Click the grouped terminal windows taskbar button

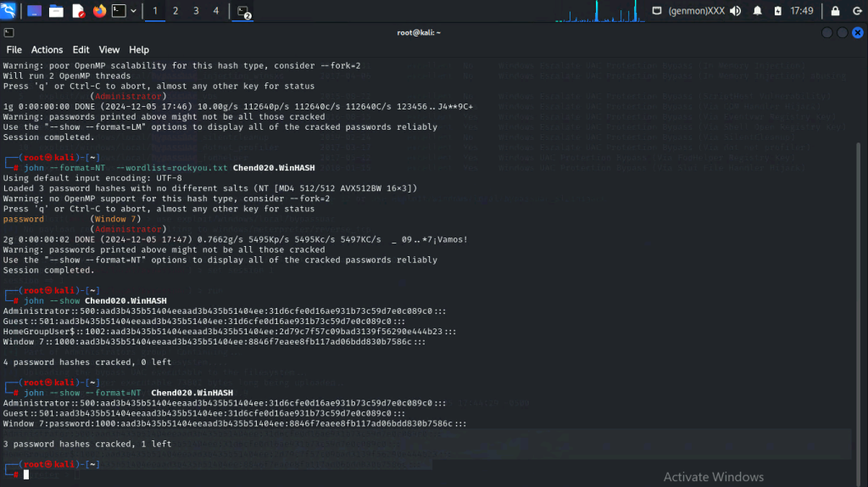pos(243,11)
